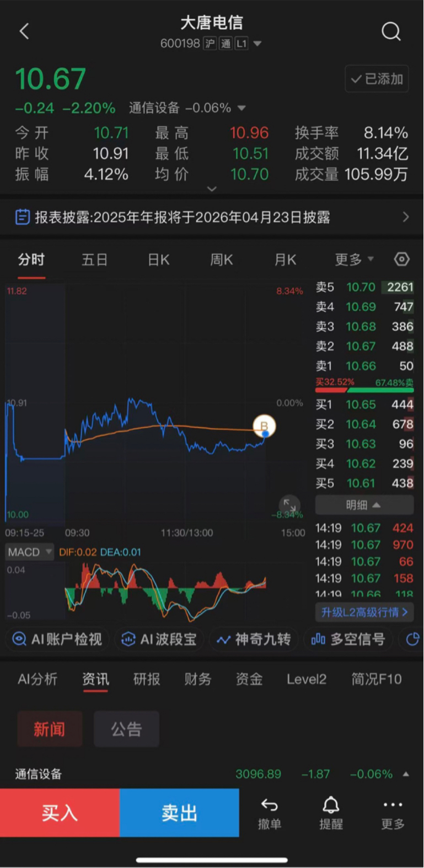Open 更多 three-dots menu at bottom
The height and width of the screenshot is (868, 424).
(393, 813)
